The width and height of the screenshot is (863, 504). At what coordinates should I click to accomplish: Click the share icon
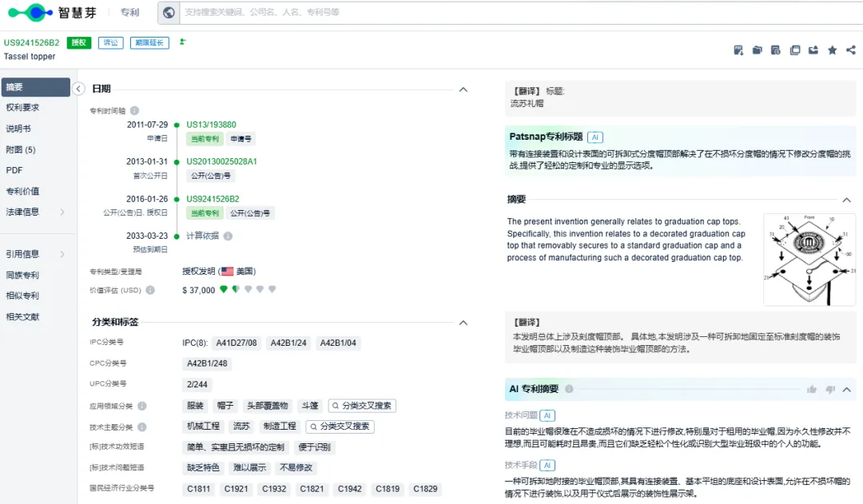(x=850, y=50)
